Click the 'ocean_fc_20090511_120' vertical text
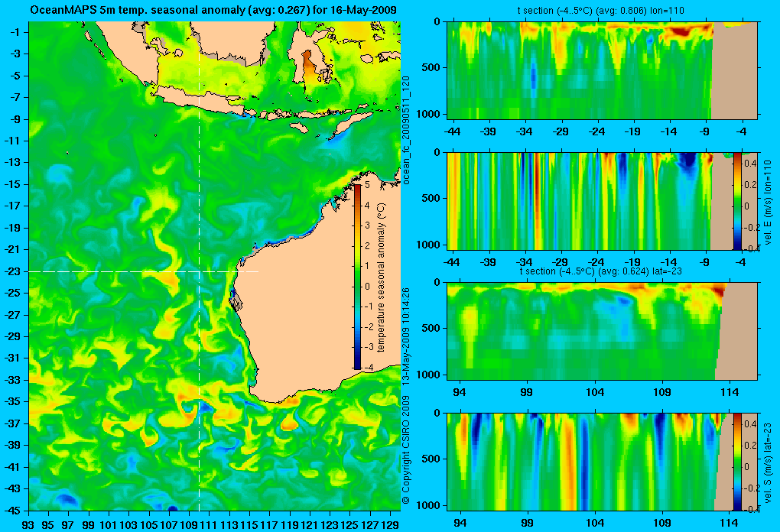 pos(406,130)
